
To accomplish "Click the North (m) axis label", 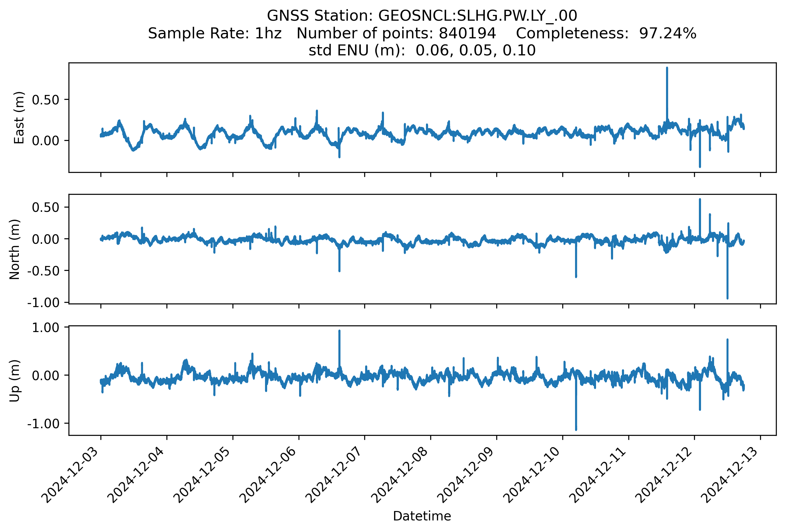I will 15,249.
